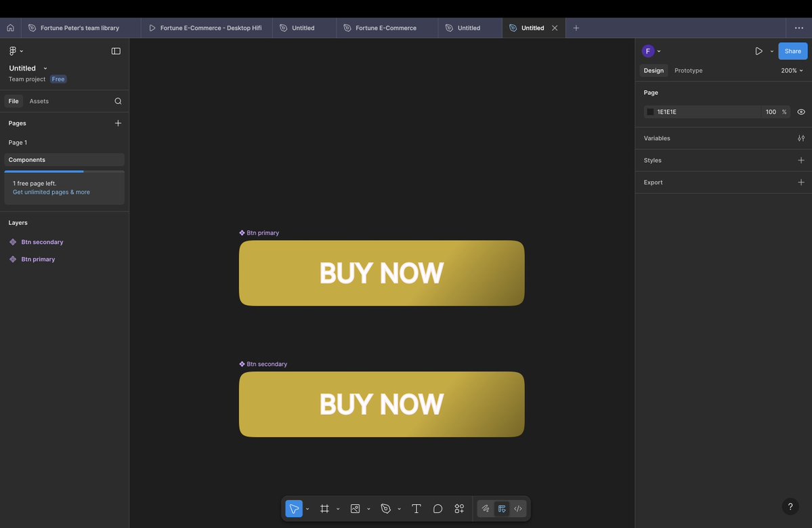Image resolution: width=812 pixels, height=528 pixels.
Task: Present prototype with play icon
Action: 758,52
